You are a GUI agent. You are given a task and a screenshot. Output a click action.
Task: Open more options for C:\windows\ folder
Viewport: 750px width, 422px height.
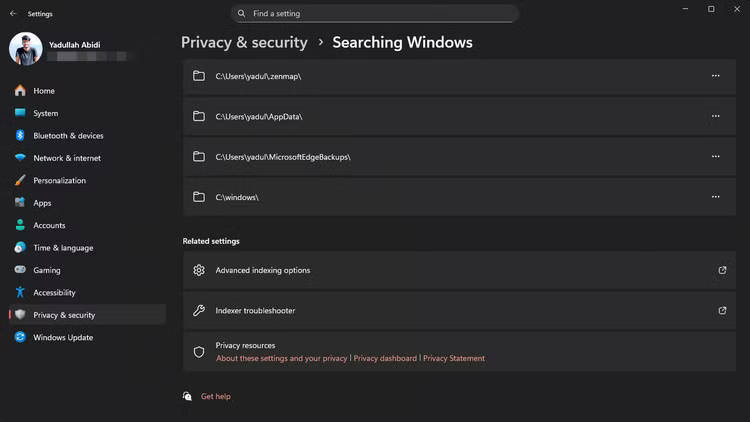[x=715, y=197]
